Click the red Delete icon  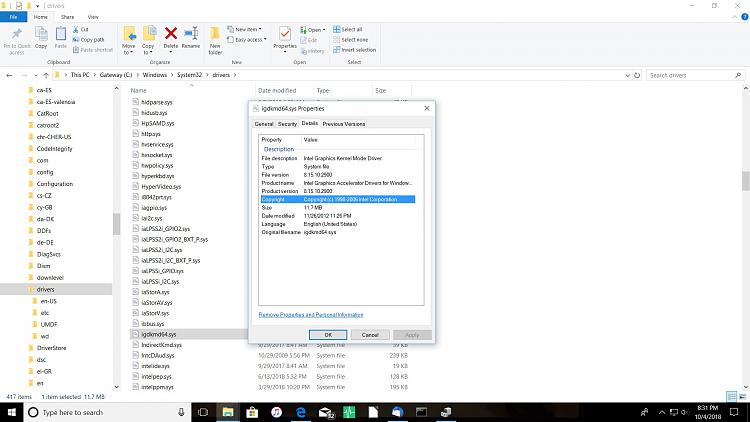171,33
